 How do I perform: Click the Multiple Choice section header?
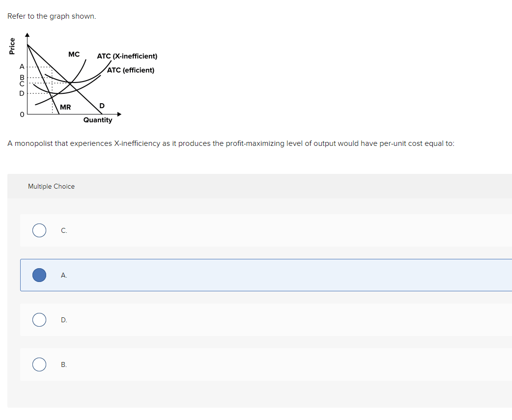point(51,186)
